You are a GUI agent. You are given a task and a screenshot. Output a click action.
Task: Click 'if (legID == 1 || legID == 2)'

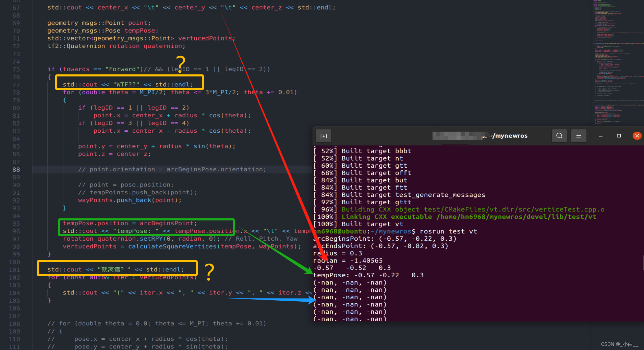[x=134, y=108]
